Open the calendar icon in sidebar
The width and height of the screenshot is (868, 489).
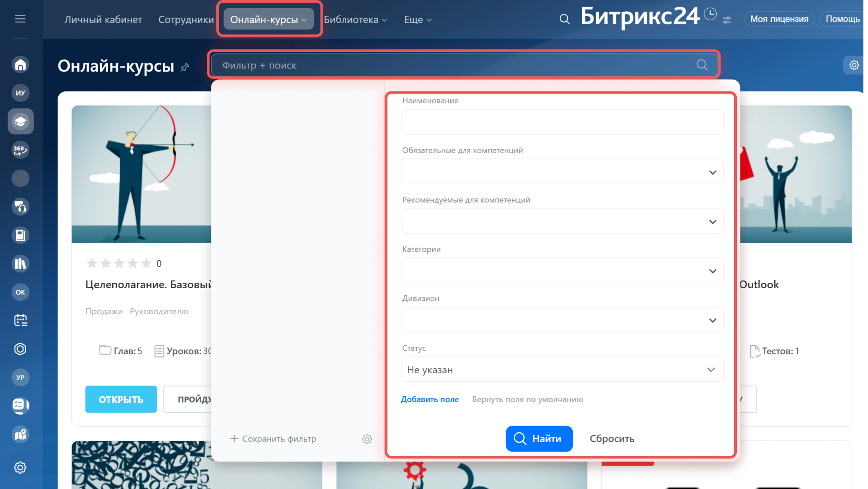(20, 320)
